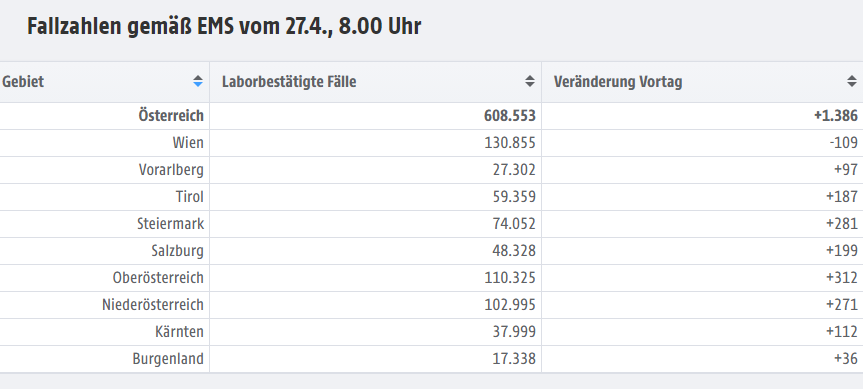Select the Gebiet column header

tap(104, 82)
